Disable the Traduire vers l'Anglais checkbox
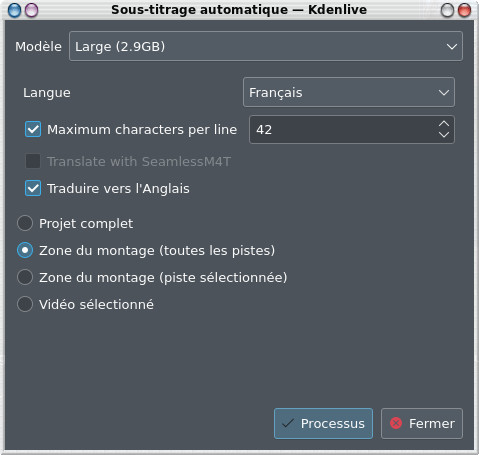The height and width of the screenshot is (455, 479). pos(33,188)
